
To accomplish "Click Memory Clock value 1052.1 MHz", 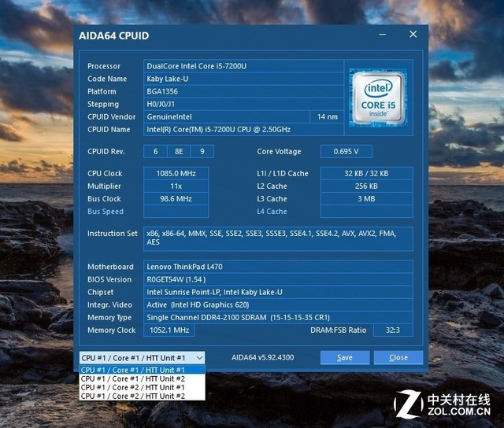I will point(169,330).
